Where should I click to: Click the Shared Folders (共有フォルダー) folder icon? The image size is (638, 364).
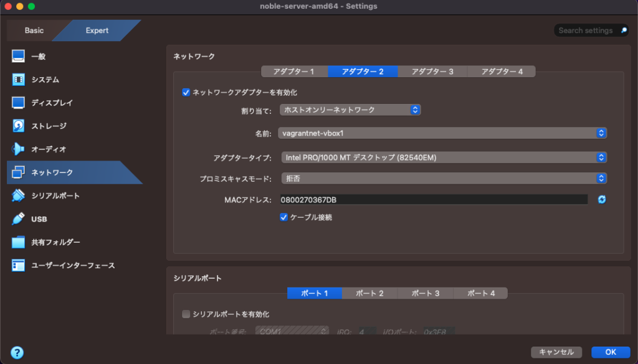pyautogui.click(x=18, y=242)
